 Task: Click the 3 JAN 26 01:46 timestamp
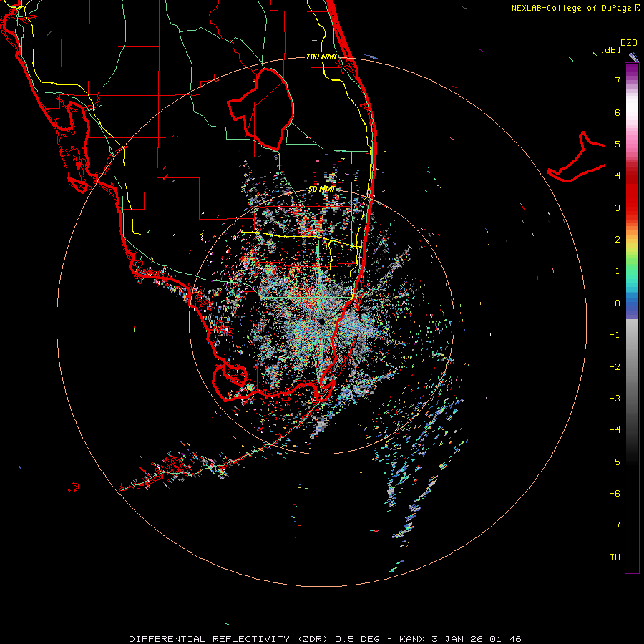click(477, 639)
